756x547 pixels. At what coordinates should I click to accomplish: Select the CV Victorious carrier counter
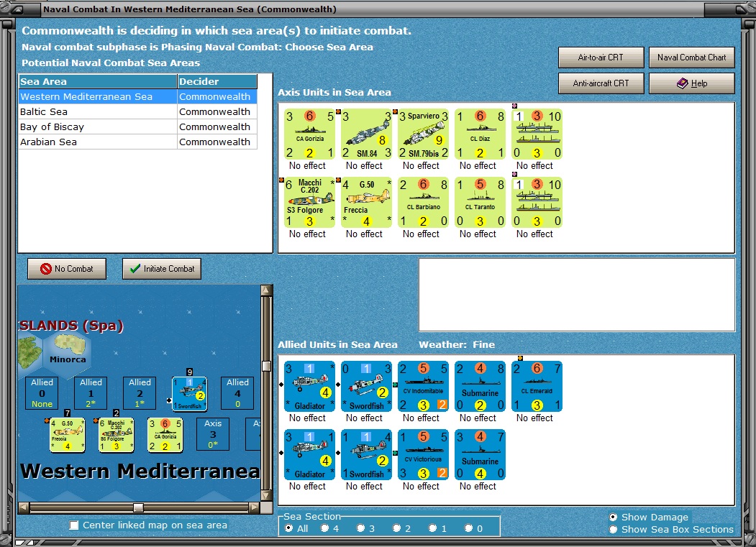(424, 455)
